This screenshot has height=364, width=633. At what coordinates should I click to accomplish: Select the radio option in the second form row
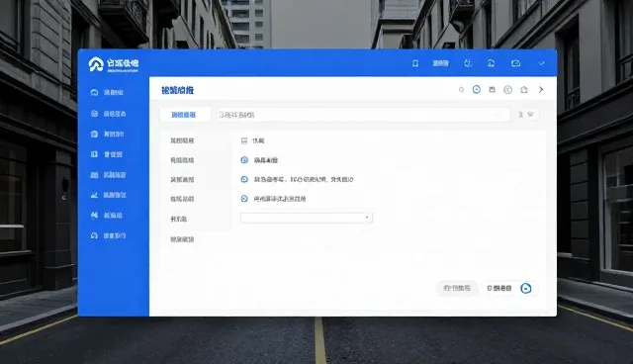(244, 160)
